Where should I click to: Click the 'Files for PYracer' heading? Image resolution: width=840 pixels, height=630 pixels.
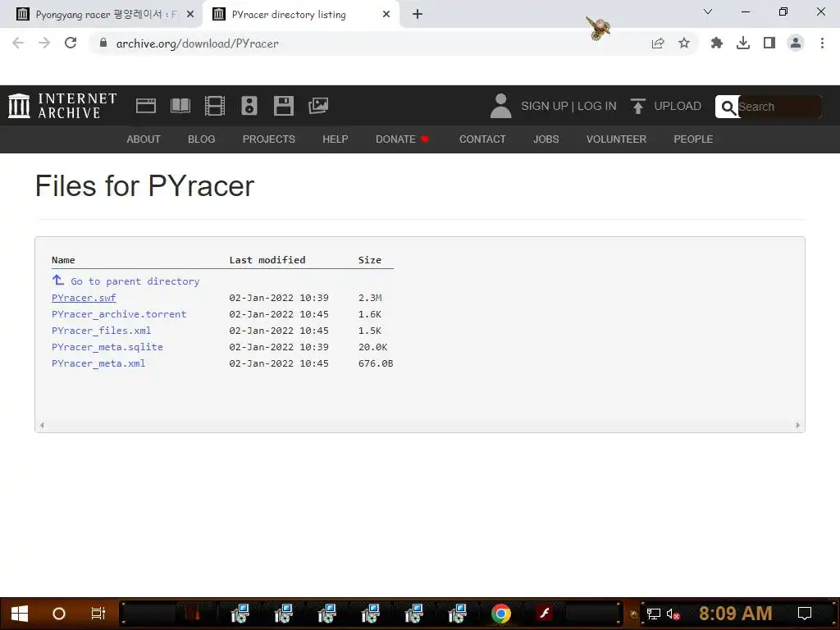click(x=144, y=186)
